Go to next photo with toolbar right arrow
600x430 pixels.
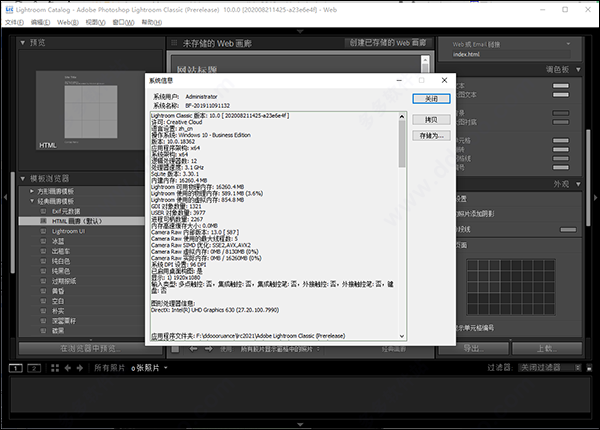pyautogui.click(x=209, y=349)
